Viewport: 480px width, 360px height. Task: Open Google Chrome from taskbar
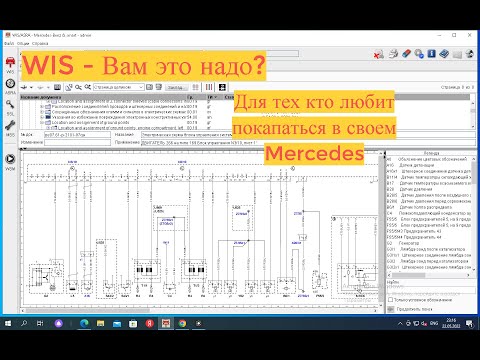pos(182,323)
